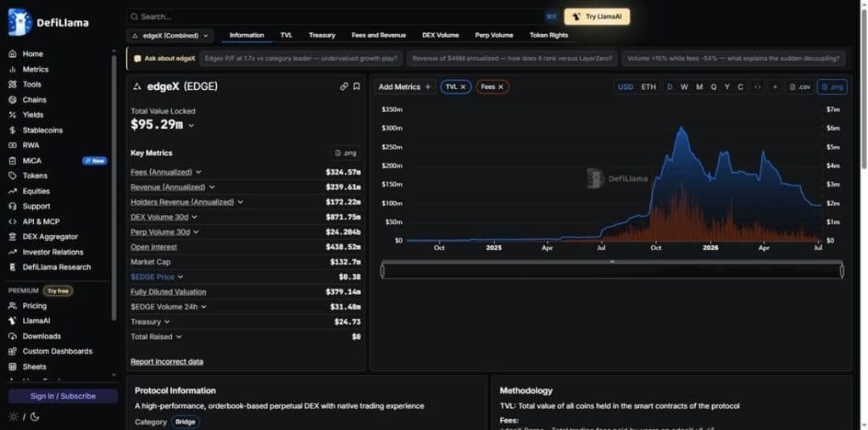This screenshot has height=430, width=868.
Task: Click the DefiLlama logo
Action: (x=48, y=22)
